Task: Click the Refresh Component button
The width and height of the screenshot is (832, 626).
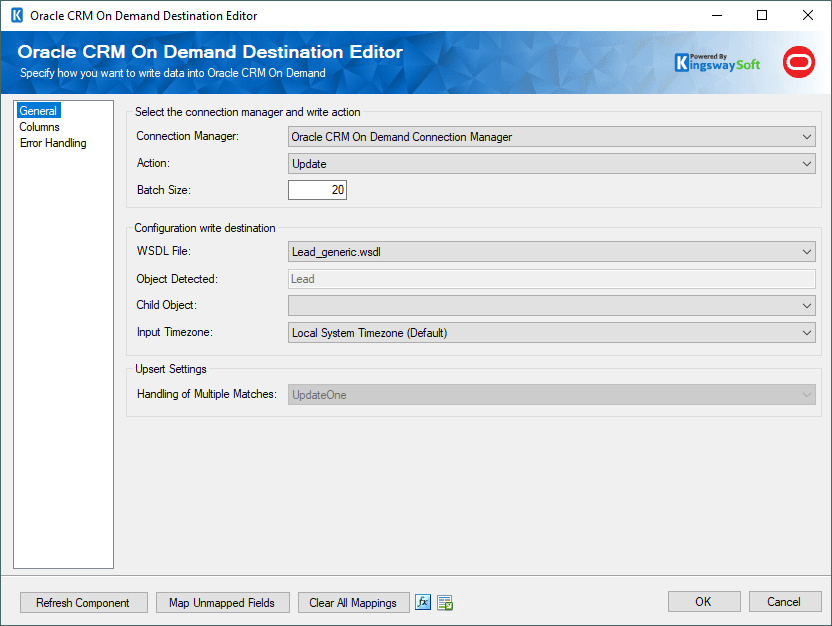Action: coord(83,602)
